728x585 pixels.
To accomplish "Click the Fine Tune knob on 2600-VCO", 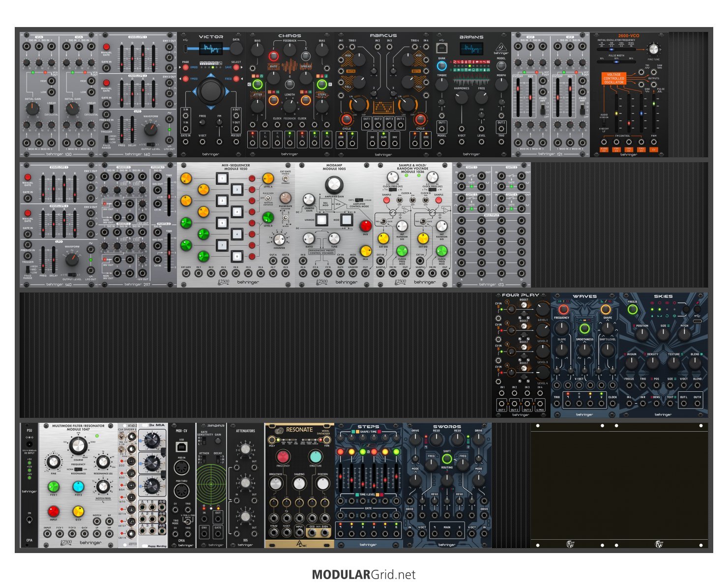I will point(653,49).
